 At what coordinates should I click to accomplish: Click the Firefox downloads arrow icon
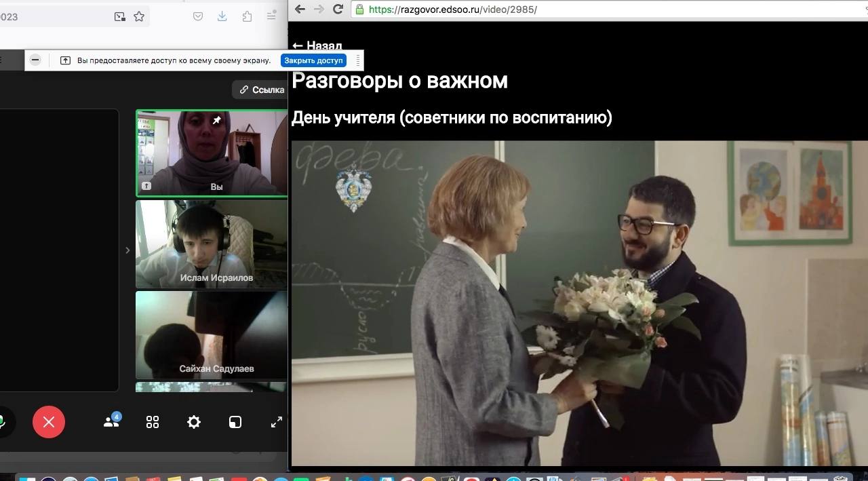(x=222, y=17)
